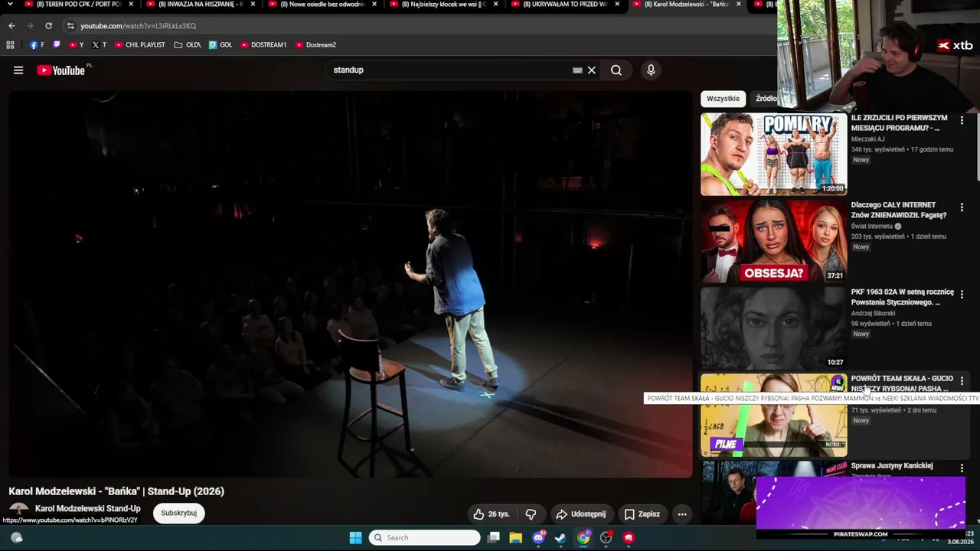Image resolution: width=980 pixels, height=551 pixels.
Task: Like the video with 26 tys. likes
Action: tap(491, 514)
